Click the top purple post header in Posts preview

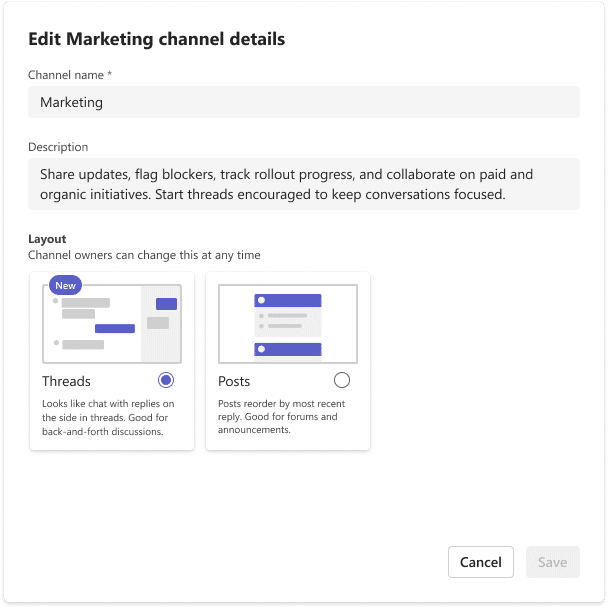[288, 301]
